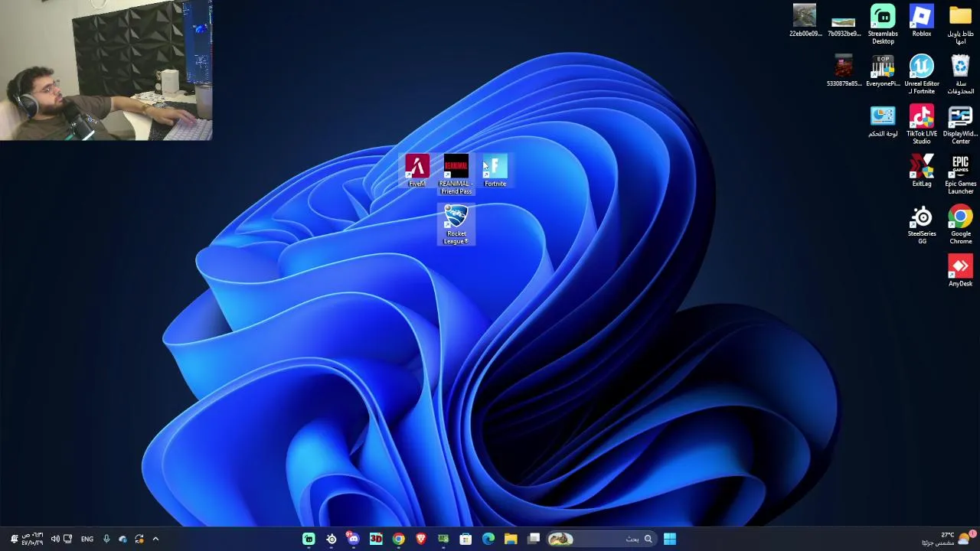Select the yellow folder on desktop
Viewport: 980px width, 551px height.
pos(961,24)
